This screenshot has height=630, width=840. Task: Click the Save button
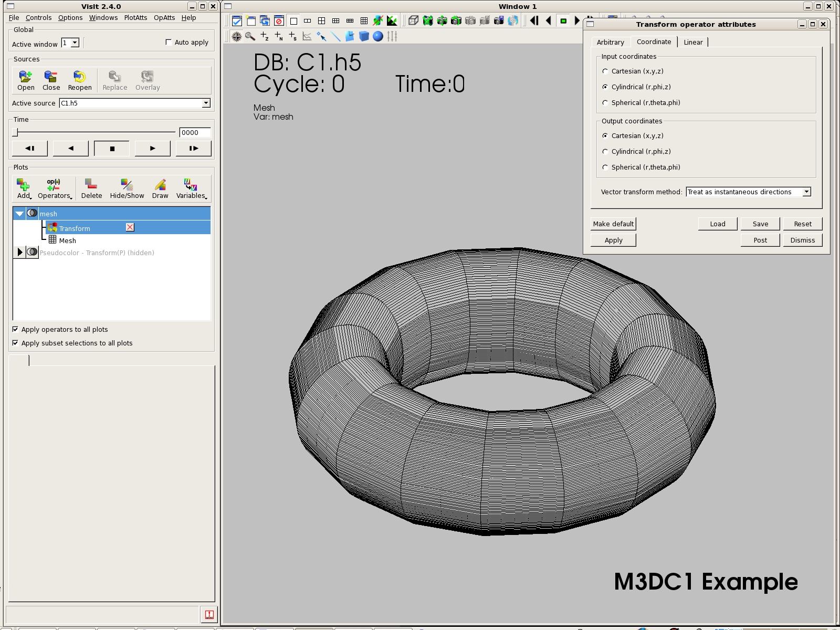[x=760, y=224]
